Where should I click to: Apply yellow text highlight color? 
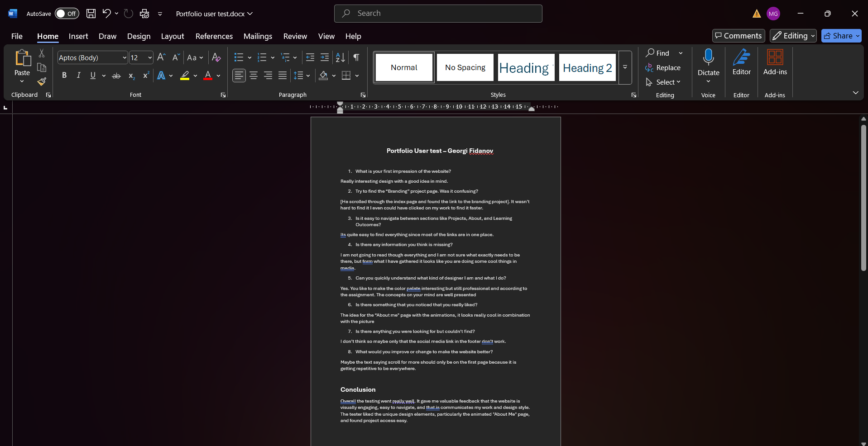185,76
